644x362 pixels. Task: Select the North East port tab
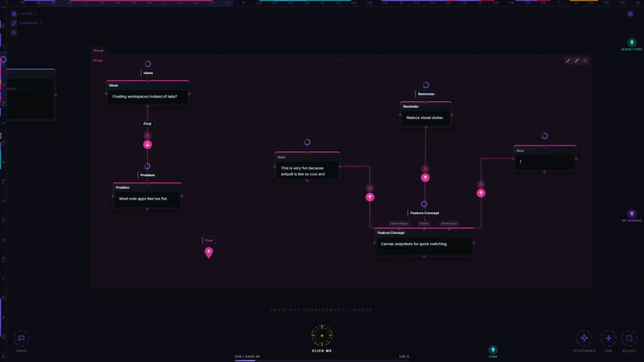(449, 224)
